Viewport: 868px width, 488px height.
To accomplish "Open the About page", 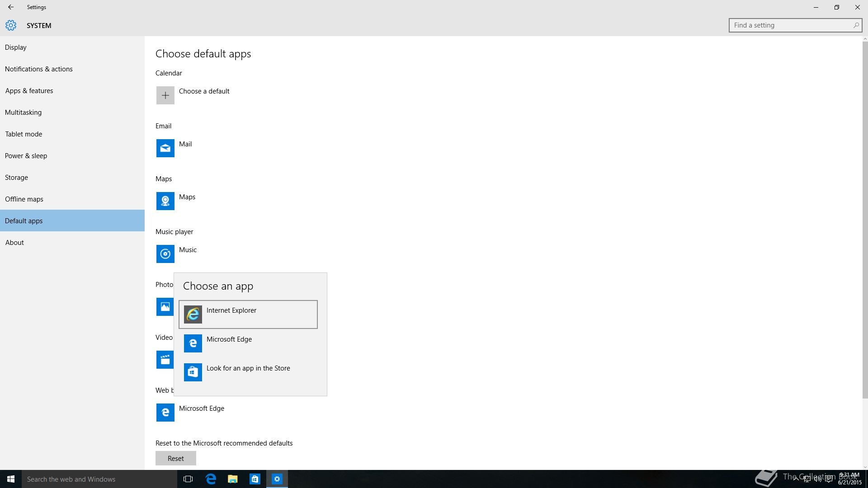I will pos(72,243).
